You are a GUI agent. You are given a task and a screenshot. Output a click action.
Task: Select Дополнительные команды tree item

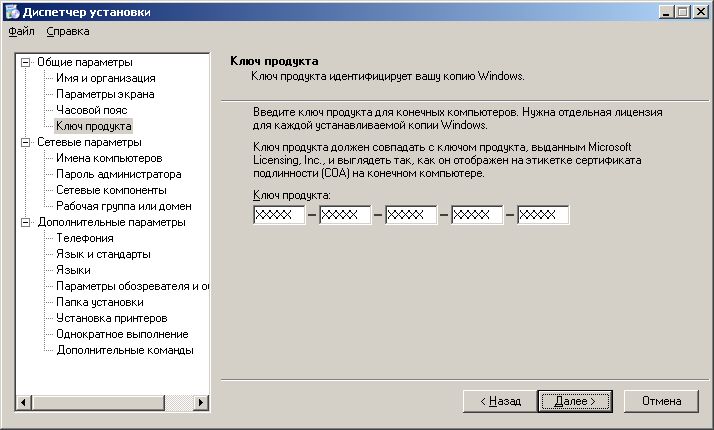[125, 350]
